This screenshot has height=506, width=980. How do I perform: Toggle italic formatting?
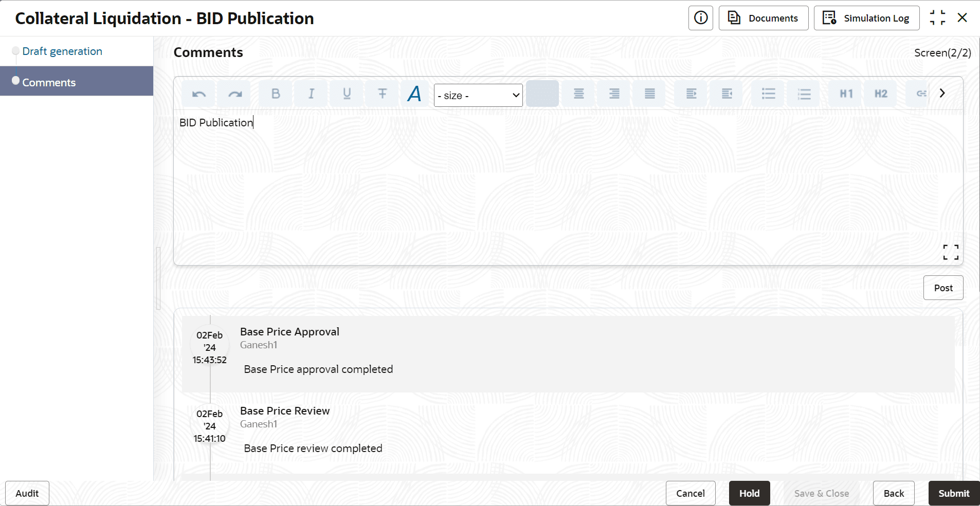coord(311,93)
